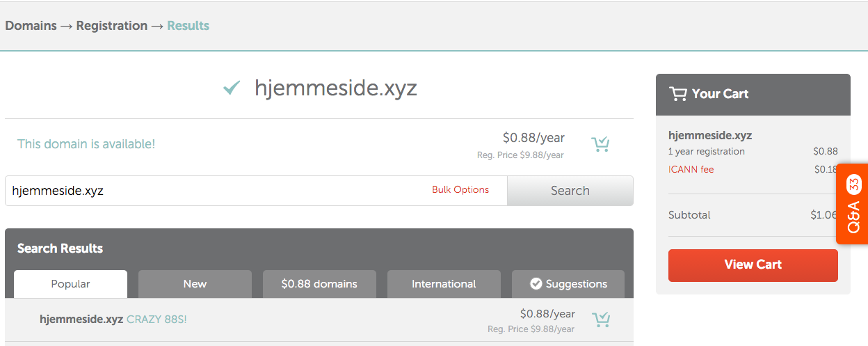Image resolution: width=868 pixels, height=346 pixels.
Task: Go to Registration in the breadcrumb
Action: [112, 26]
